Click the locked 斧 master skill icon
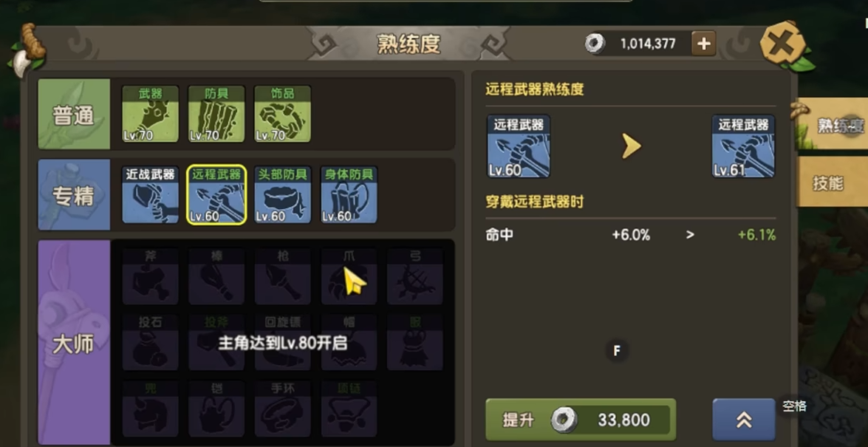Viewport: 868px width, 447px height. pos(150,276)
